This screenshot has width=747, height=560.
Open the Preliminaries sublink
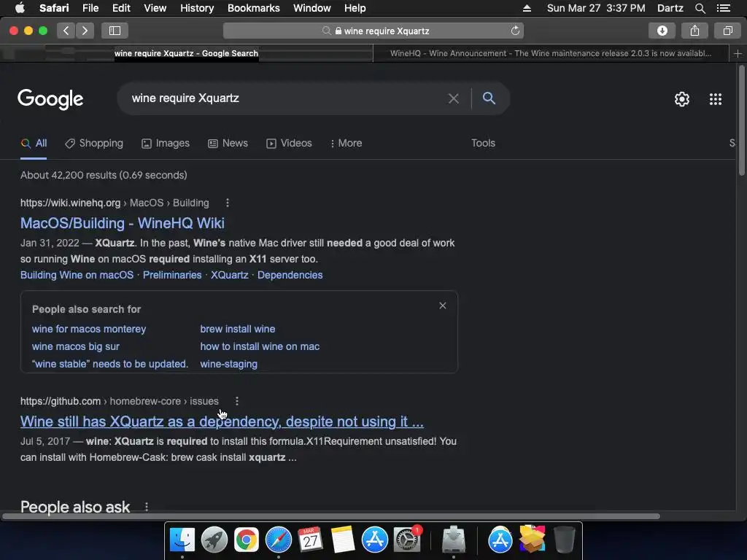(x=172, y=275)
